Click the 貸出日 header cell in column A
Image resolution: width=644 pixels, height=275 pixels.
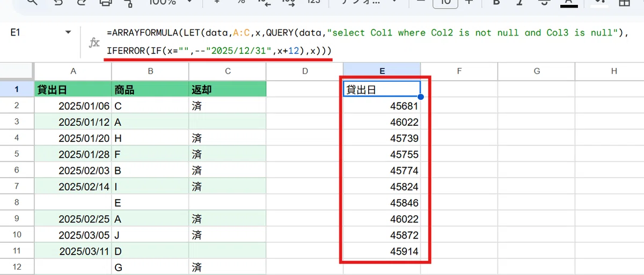[73, 89]
